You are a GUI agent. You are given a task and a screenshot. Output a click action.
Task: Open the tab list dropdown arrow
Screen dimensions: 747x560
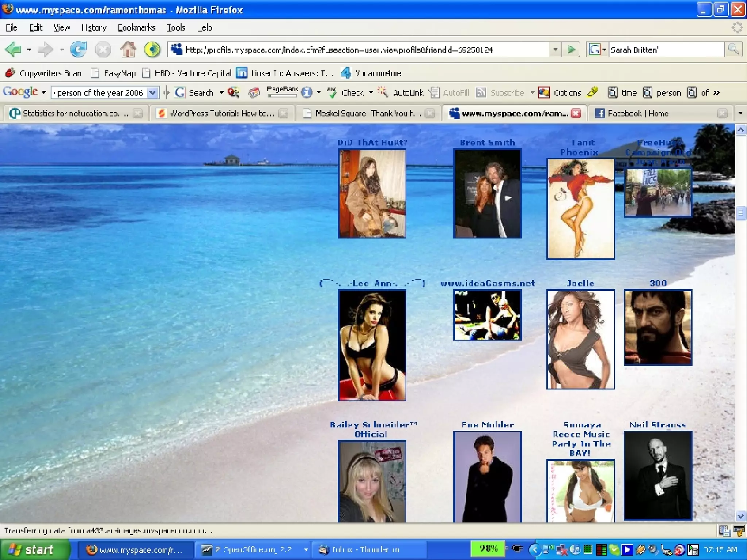point(740,113)
